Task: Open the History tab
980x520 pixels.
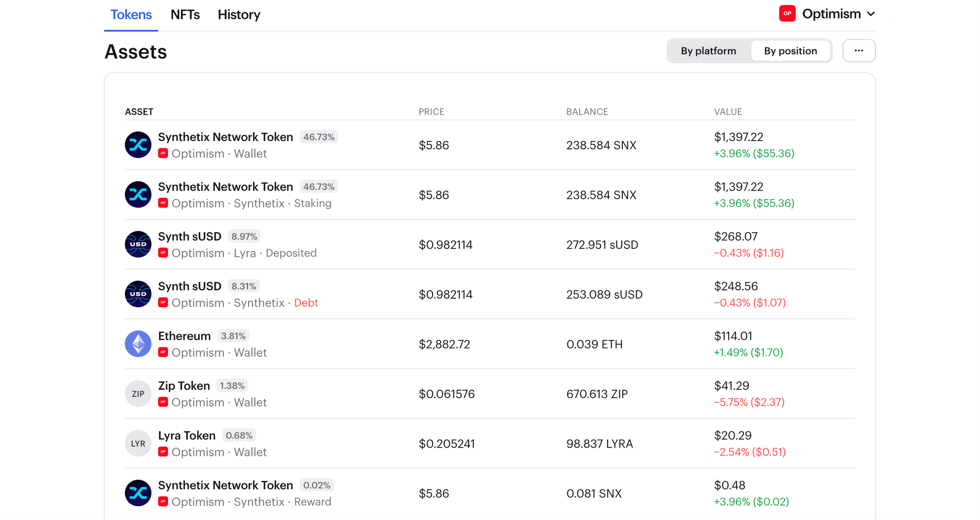Action: pyautogui.click(x=239, y=15)
